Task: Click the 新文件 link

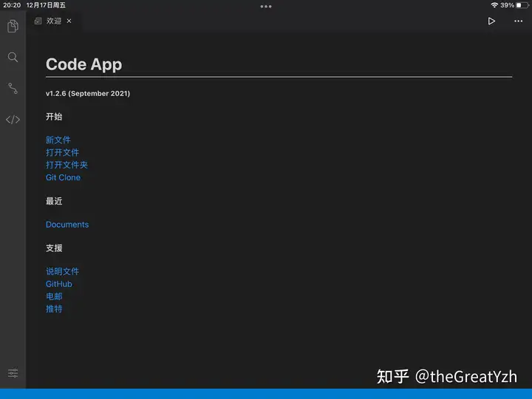Action: tap(58, 140)
